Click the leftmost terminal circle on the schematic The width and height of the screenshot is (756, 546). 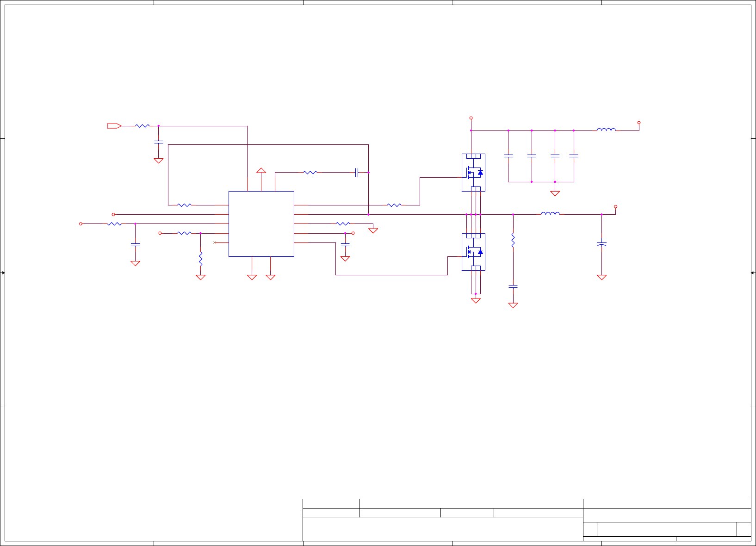[81, 224]
